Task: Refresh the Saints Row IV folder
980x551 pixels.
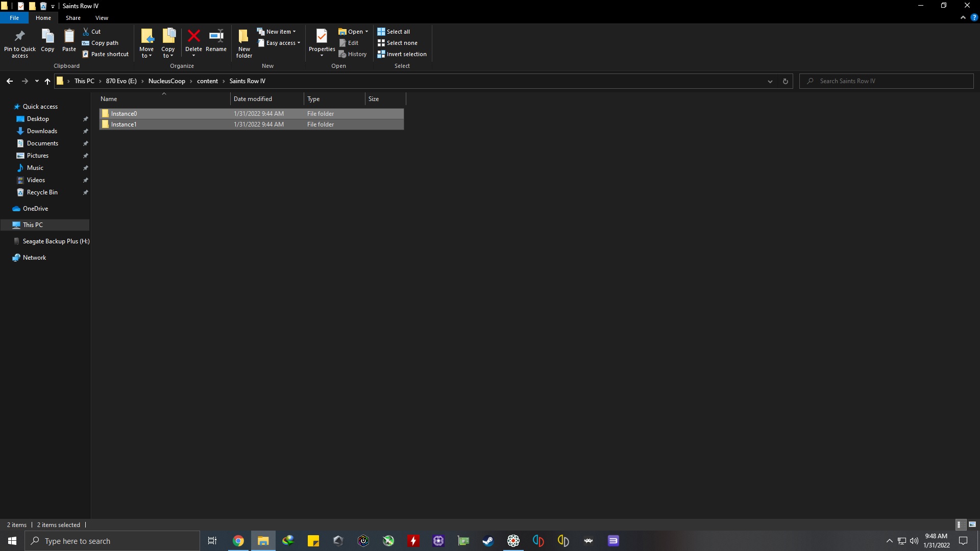Action: tap(786, 81)
